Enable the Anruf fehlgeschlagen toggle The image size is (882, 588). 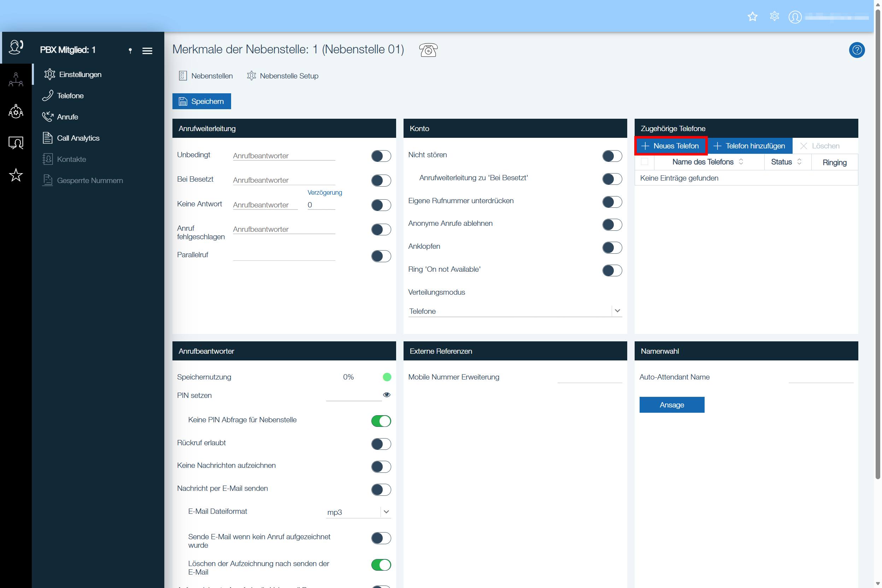click(381, 229)
